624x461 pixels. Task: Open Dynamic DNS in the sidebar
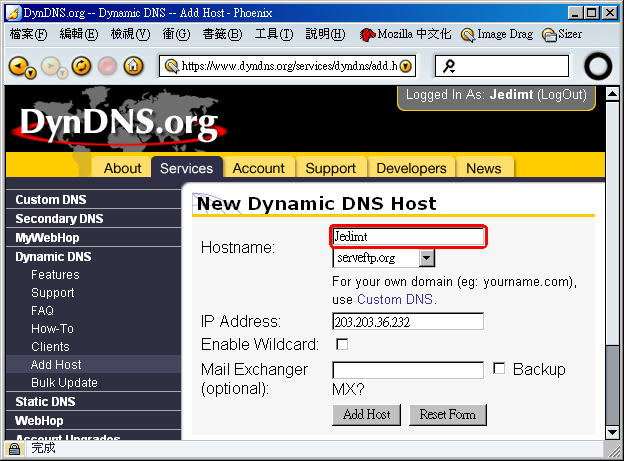pyautogui.click(x=53, y=257)
